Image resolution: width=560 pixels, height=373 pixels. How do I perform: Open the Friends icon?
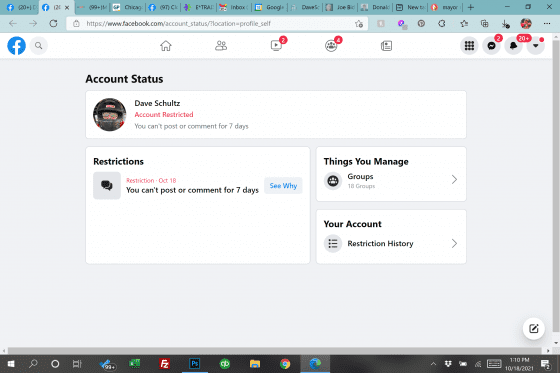221,46
